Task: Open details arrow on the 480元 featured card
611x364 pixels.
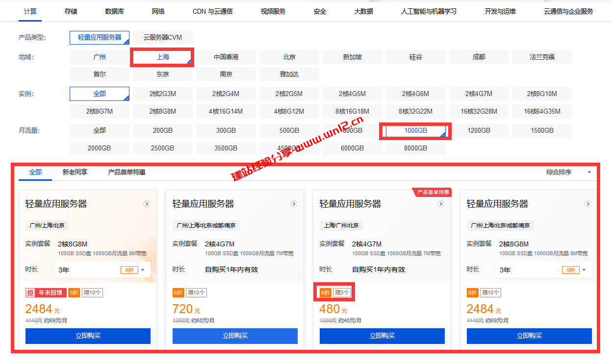Action: (x=440, y=204)
